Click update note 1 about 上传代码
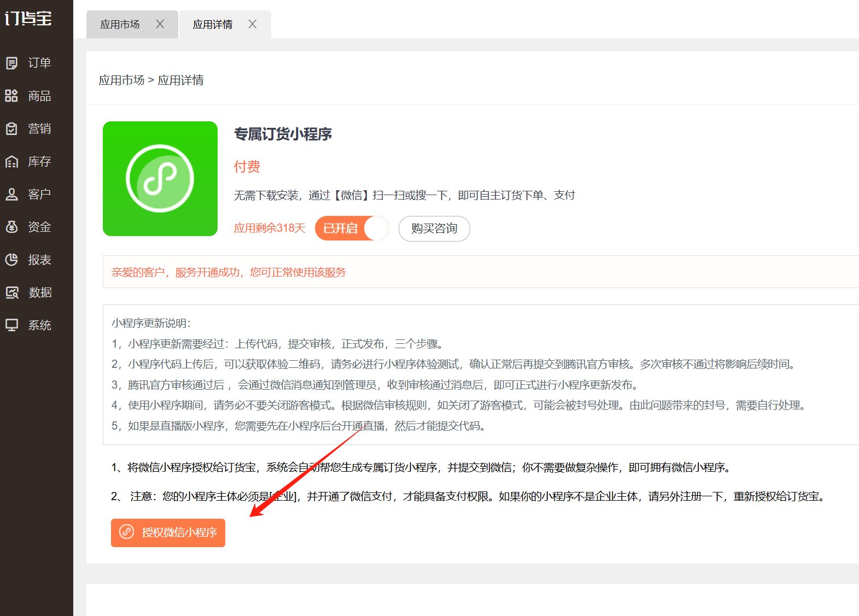This screenshot has width=859, height=616. click(277, 344)
